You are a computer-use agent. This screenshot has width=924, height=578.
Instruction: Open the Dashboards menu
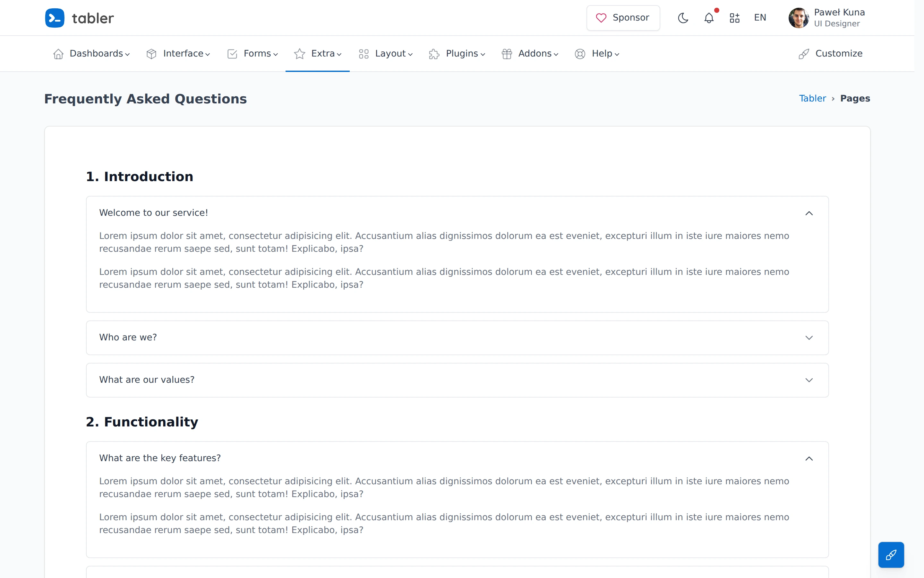click(x=92, y=54)
